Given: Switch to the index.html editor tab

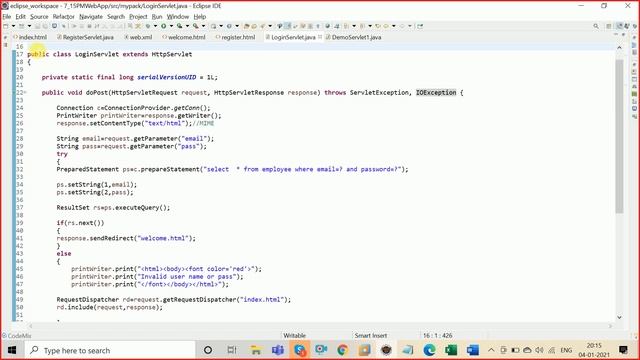Looking at the screenshot, I should 30,37.
